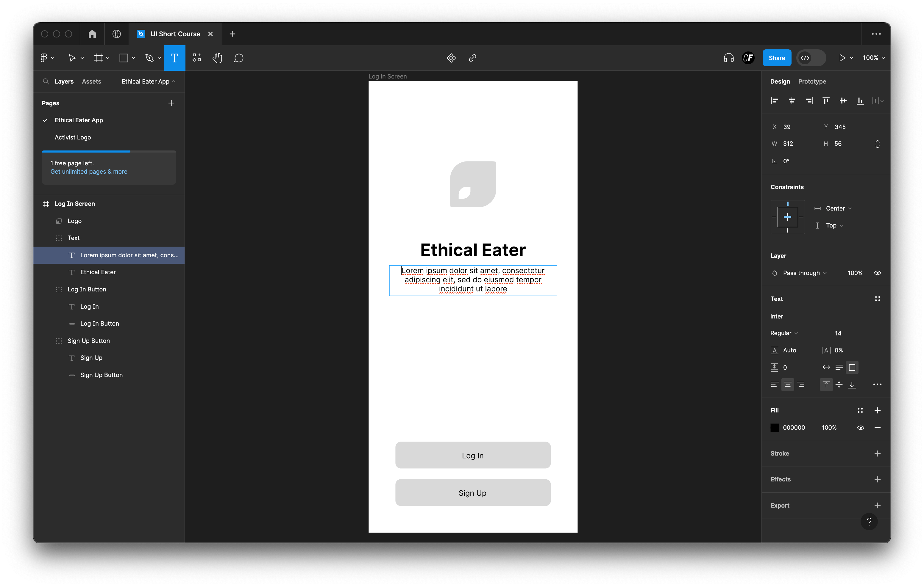Image resolution: width=924 pixels, height=587 pixels.
Task: Toggle layer visibility eye icon
Action: point(877,273)
